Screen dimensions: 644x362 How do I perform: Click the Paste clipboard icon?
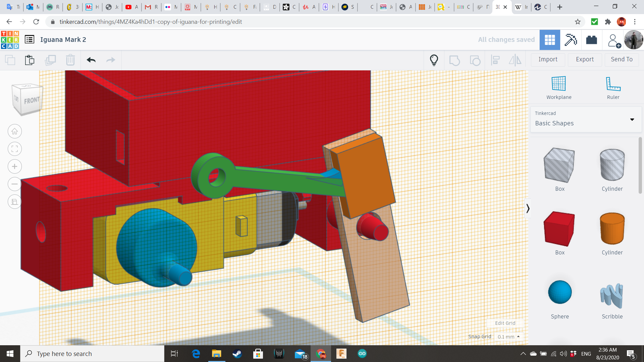(x=30, y=60)
